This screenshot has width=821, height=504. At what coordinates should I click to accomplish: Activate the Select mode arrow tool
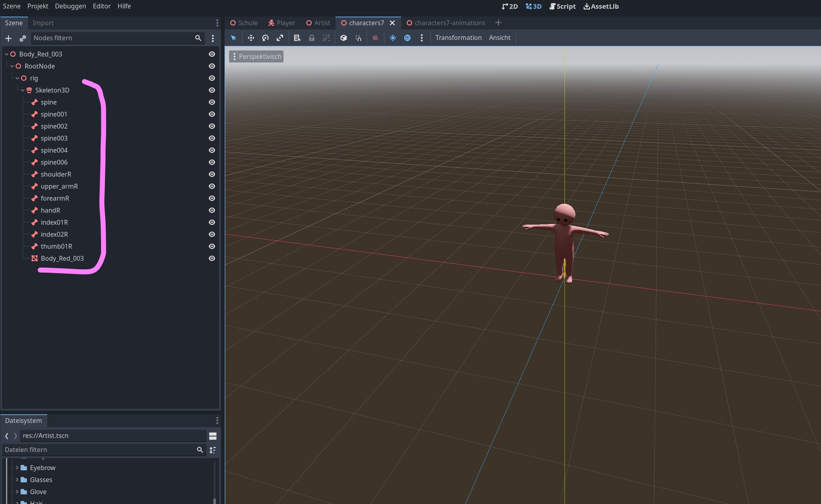234,38
